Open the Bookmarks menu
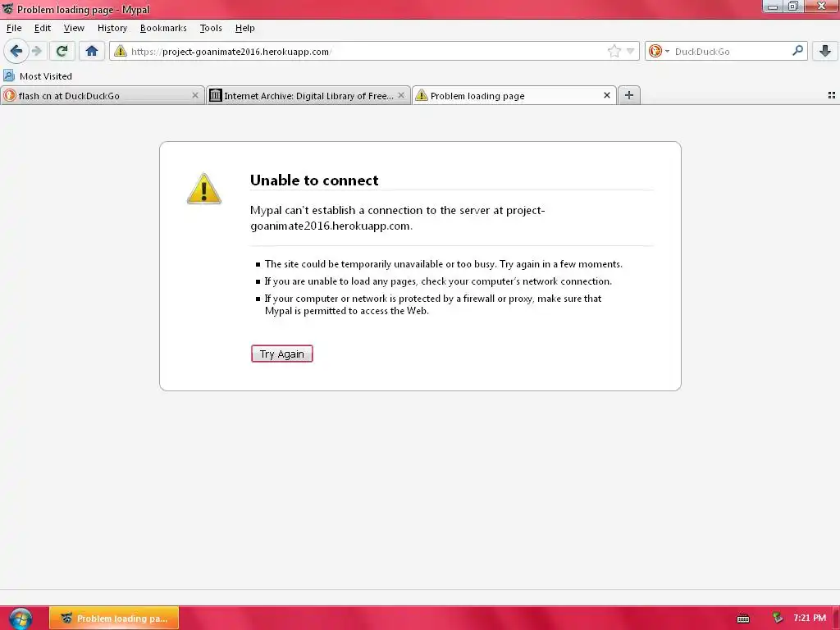This screenshot has height=630, width=840. click(x=163, y=28)
